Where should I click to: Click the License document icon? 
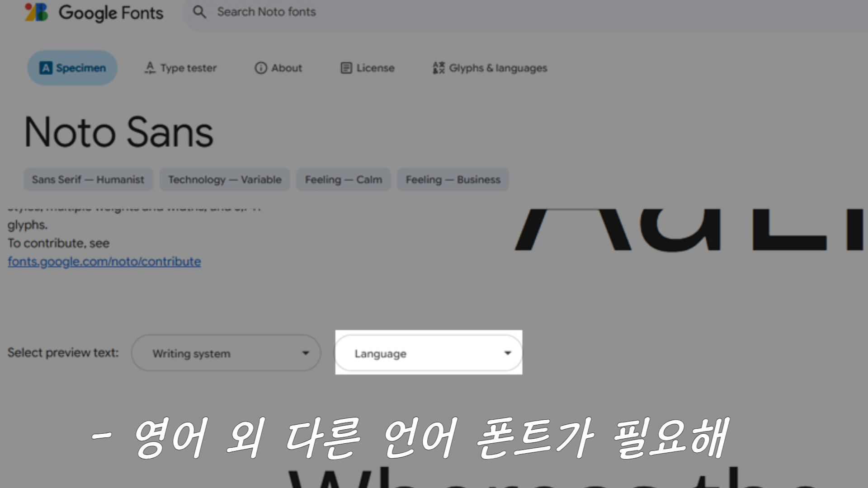click(x=346, y=68)
